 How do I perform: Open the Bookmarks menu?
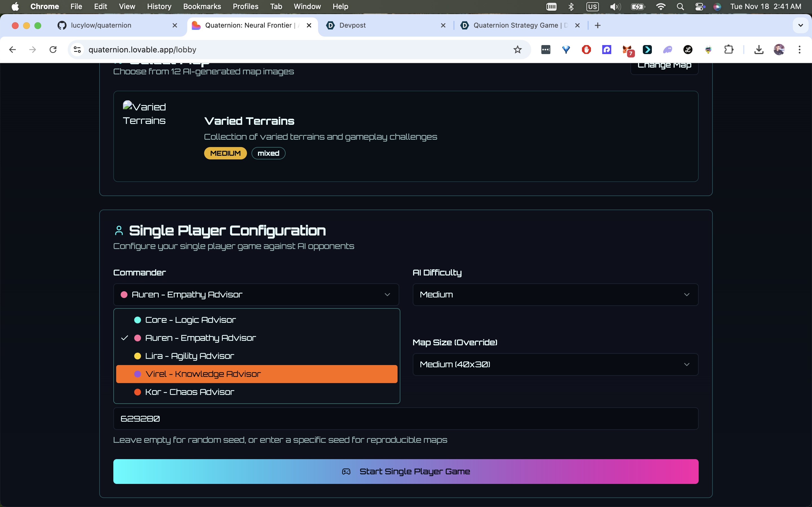coord(202,6)
